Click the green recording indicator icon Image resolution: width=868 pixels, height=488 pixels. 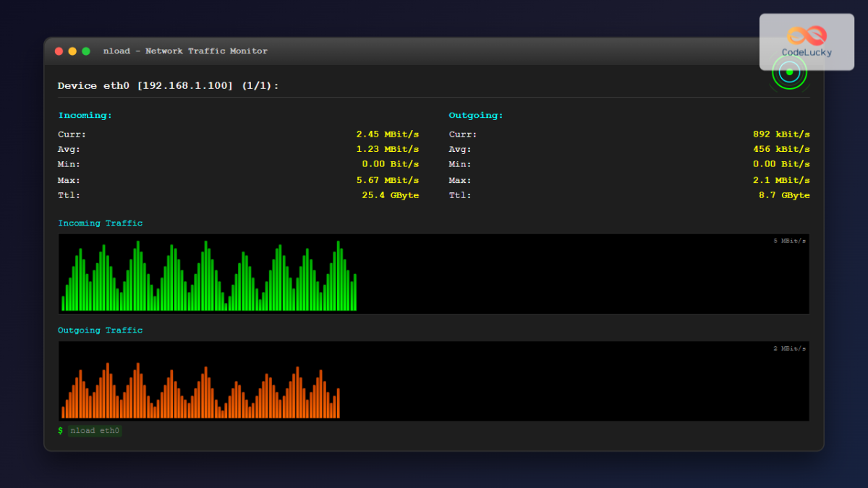pyautogui.click(x=789, y=72)
